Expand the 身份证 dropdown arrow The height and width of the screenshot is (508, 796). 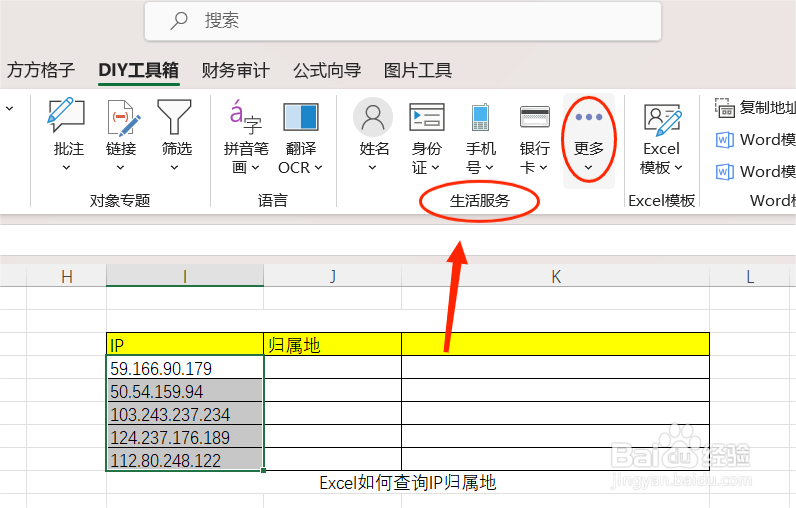[x=436, y=167]
